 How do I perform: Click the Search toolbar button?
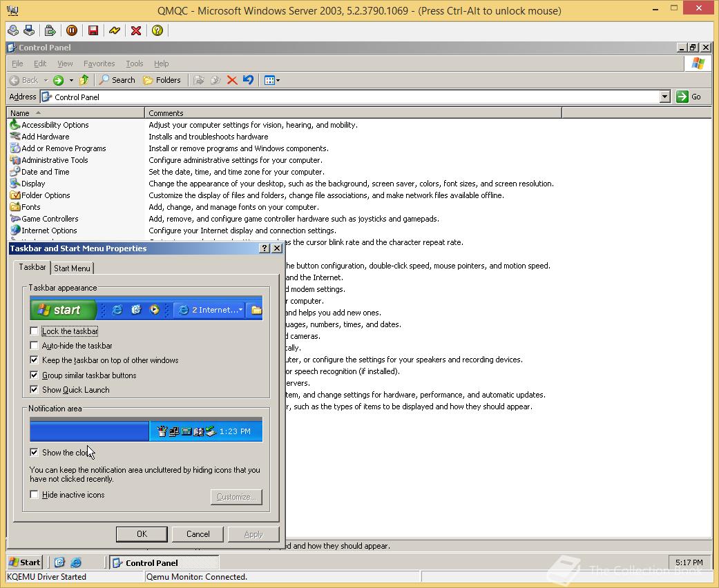click(x=117, y=80)
